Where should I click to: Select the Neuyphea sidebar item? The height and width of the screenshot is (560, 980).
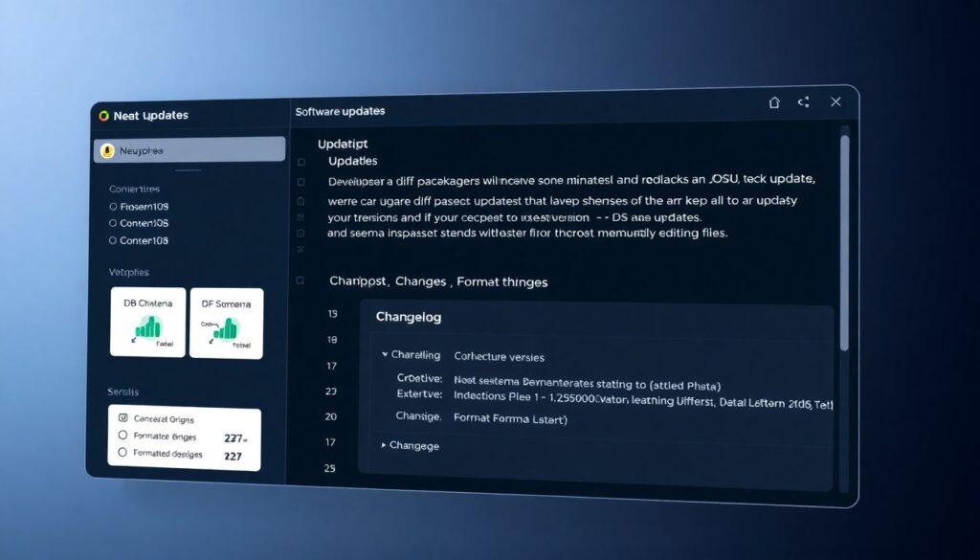pos(189,150)
